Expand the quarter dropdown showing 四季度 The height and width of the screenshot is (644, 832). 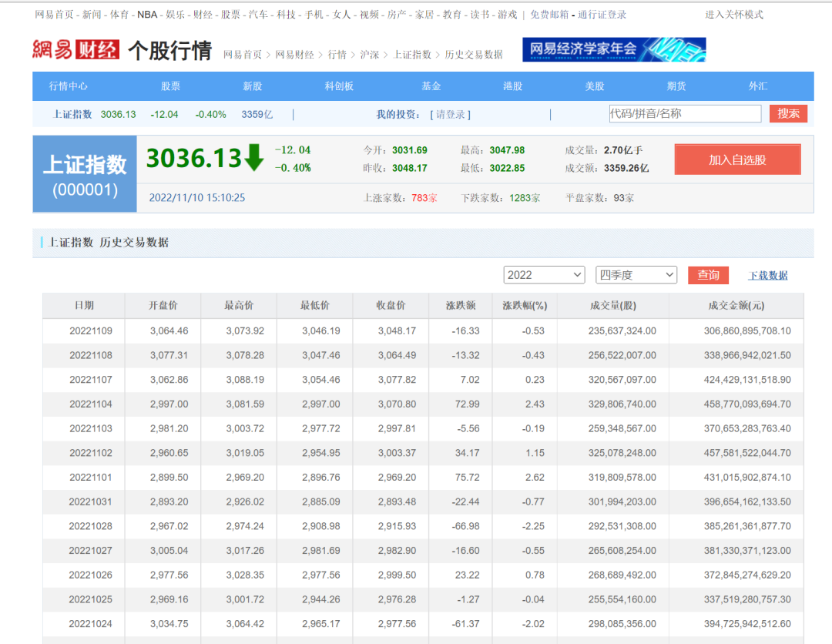point(636,275)
